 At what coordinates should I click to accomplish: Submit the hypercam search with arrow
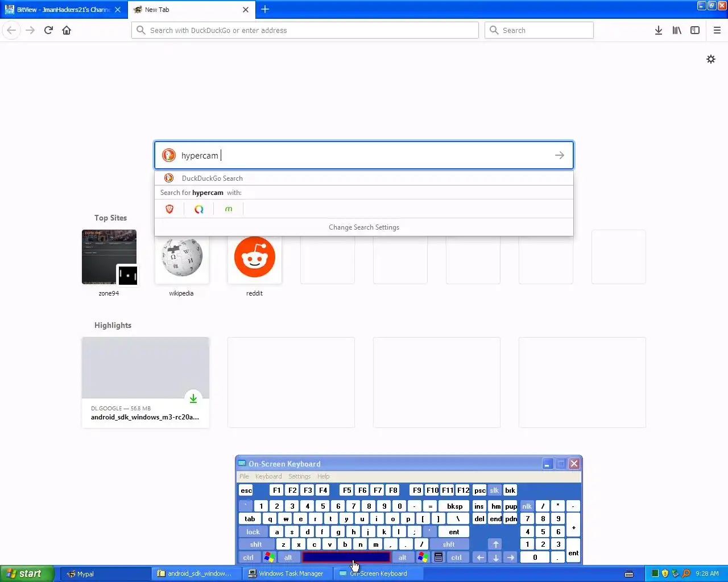(x=560, y=155)
